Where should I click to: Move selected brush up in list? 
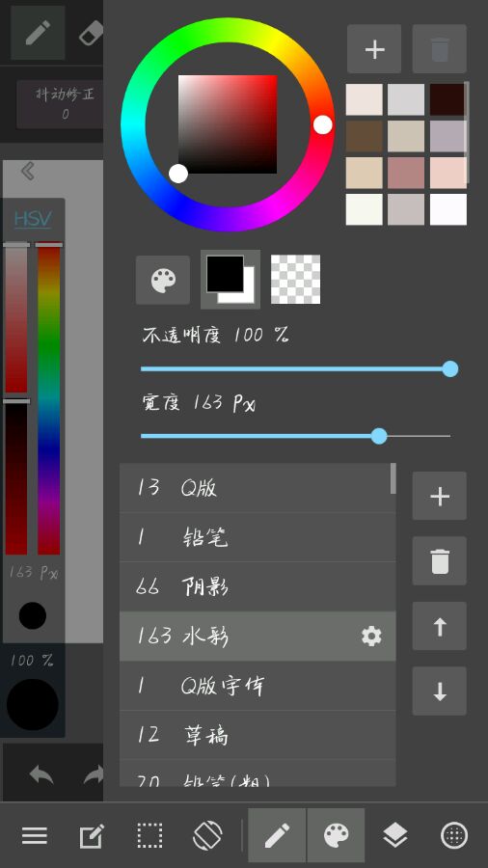pos(440,626)
